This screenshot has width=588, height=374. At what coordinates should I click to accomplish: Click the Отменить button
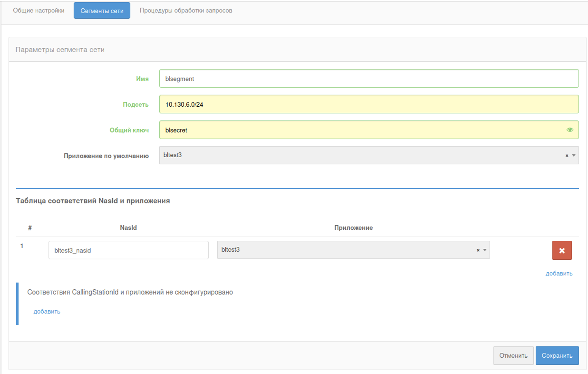point(513,355)
